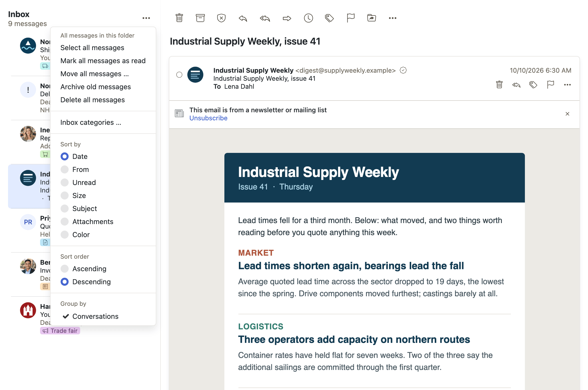Viewport: 588px width, 390px height.
Task: Dismiss the newsletter notice banner
Action: 567,114
